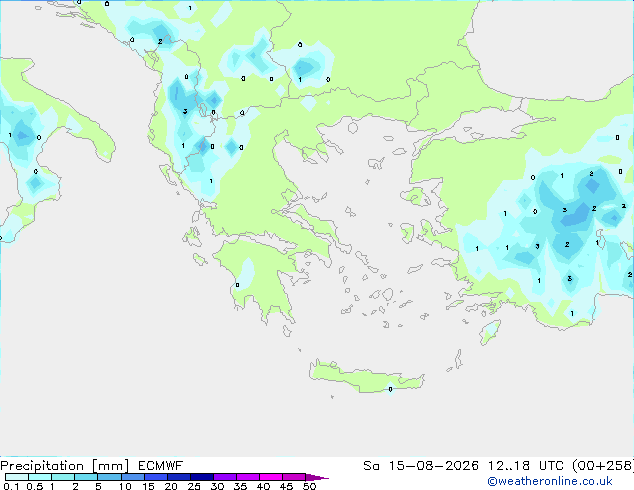Select the ECMWF model label
The width and height of the screenshot is (634, 490).
[161, 466]
